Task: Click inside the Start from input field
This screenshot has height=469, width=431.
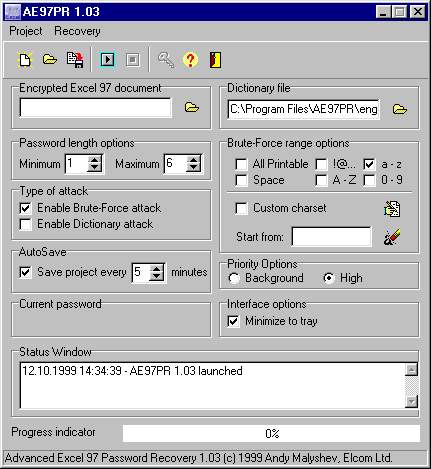Action: click(332, 237)
